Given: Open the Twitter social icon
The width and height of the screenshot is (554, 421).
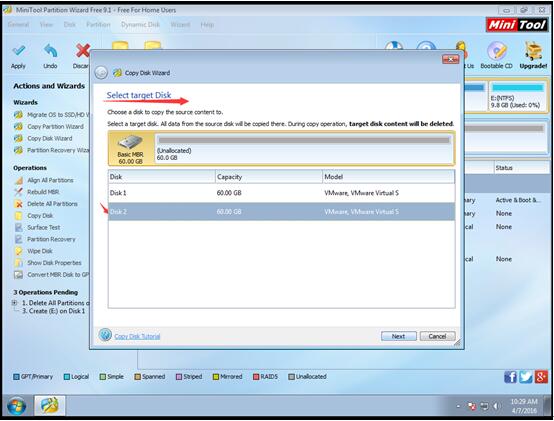Looking at the screenshot, I should [526, 377].
